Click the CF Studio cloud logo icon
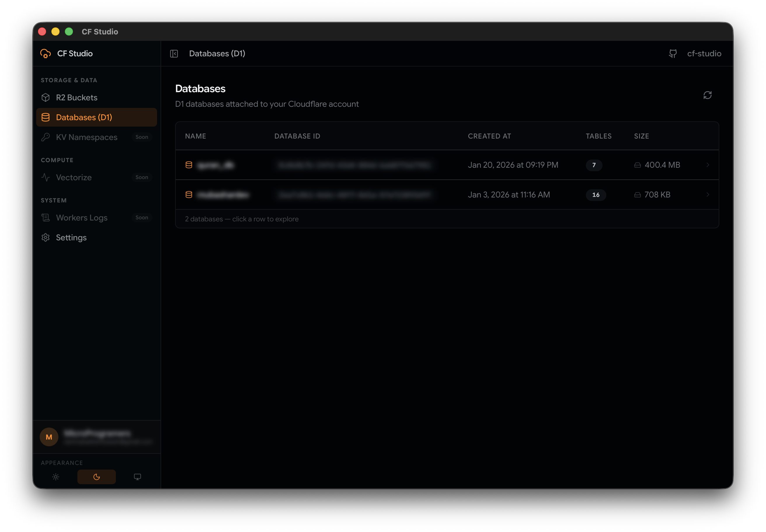 click(x=46, y=54)
